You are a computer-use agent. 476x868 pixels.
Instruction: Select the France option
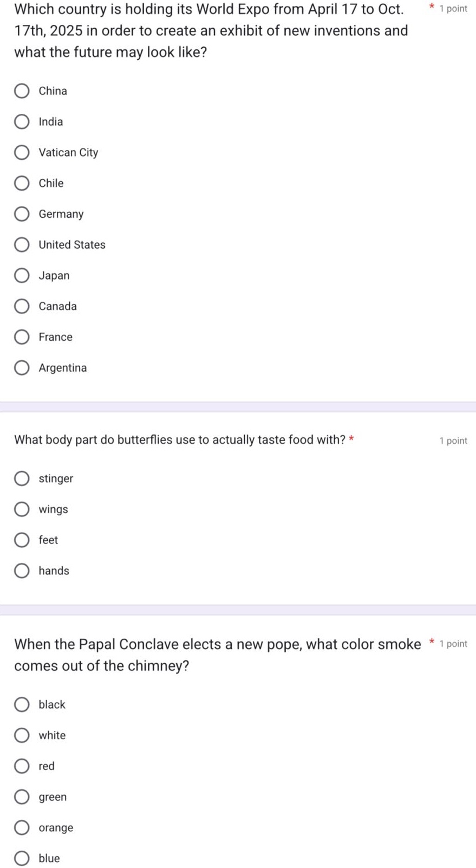point(22,337)
